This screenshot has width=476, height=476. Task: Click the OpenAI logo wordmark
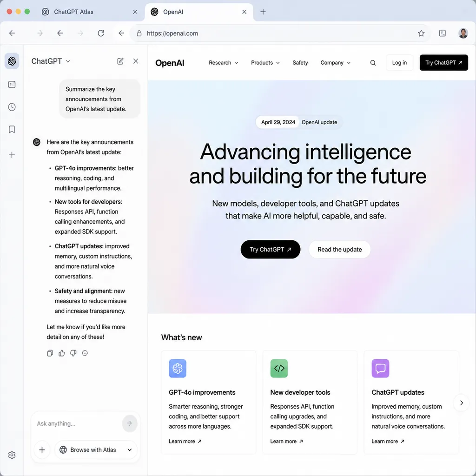170,63
